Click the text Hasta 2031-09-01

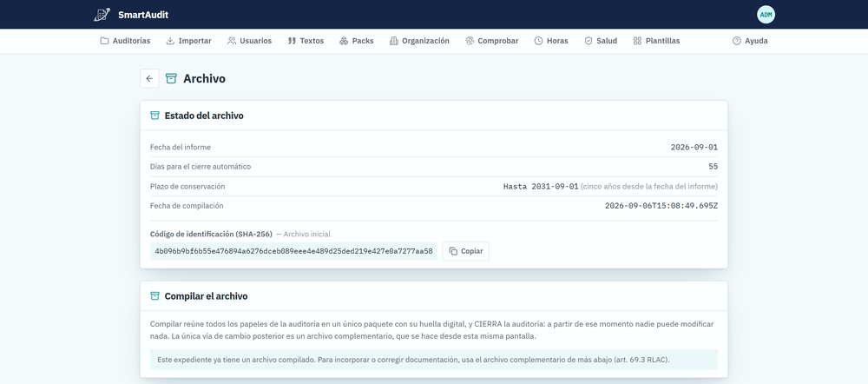(x=541, y=186)
